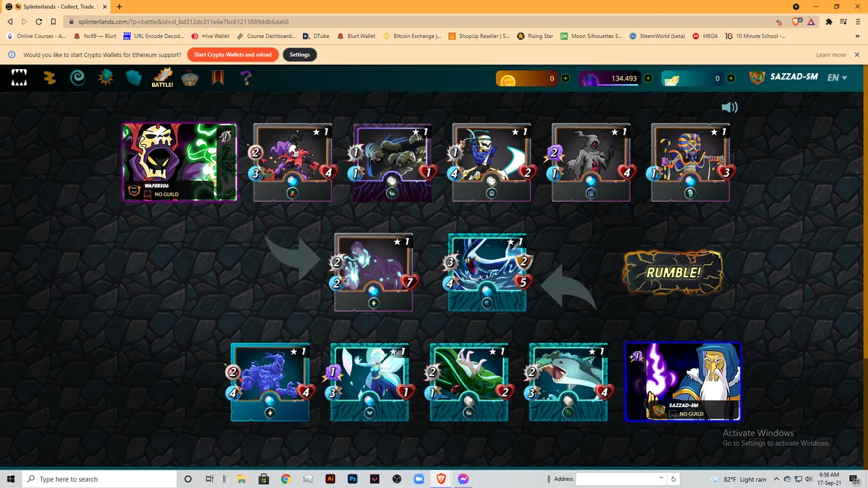Screen dimensions: 868x488
Task: Open Hive Wallet bookmark
Action: [x=210, y=36]
